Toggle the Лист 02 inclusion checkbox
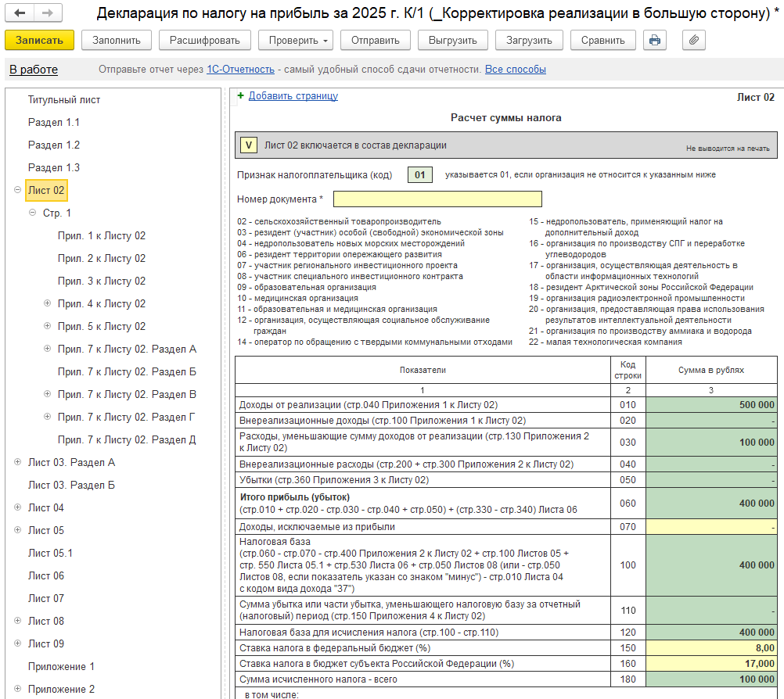784x699 pixels. pos(248,145)
